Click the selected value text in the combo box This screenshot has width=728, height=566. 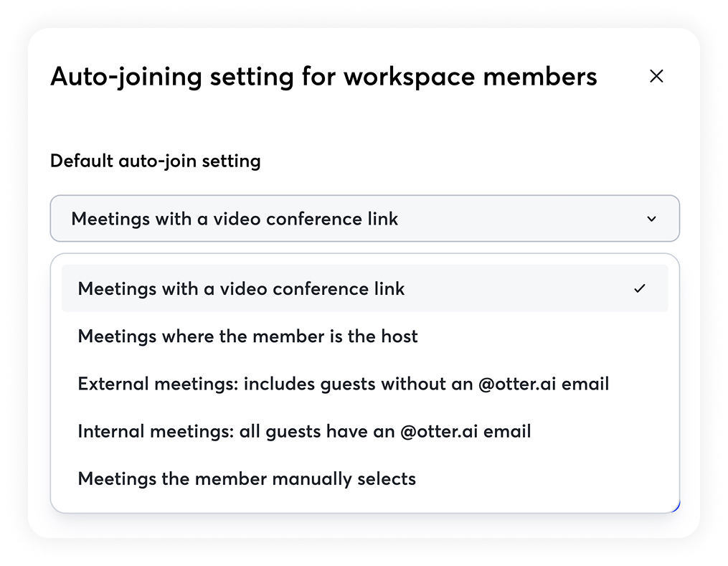pos(235,219)
